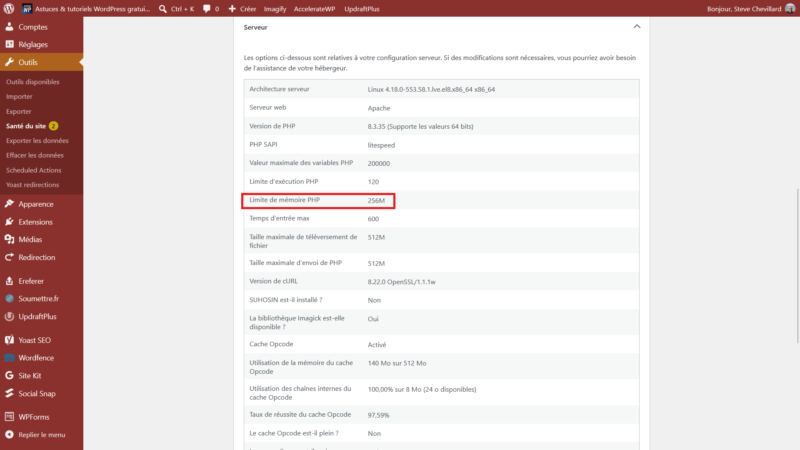Click the plus icon next to Créer

(x=232, y=9)
